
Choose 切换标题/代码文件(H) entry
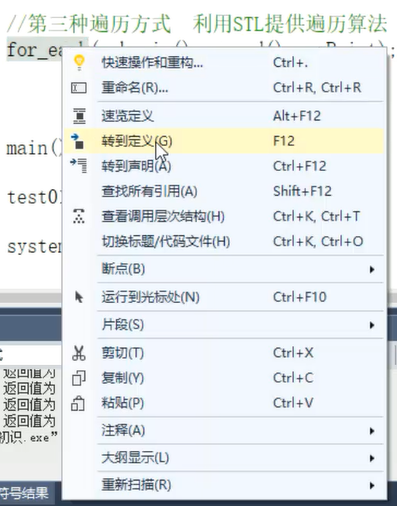[x=223, y=241]
